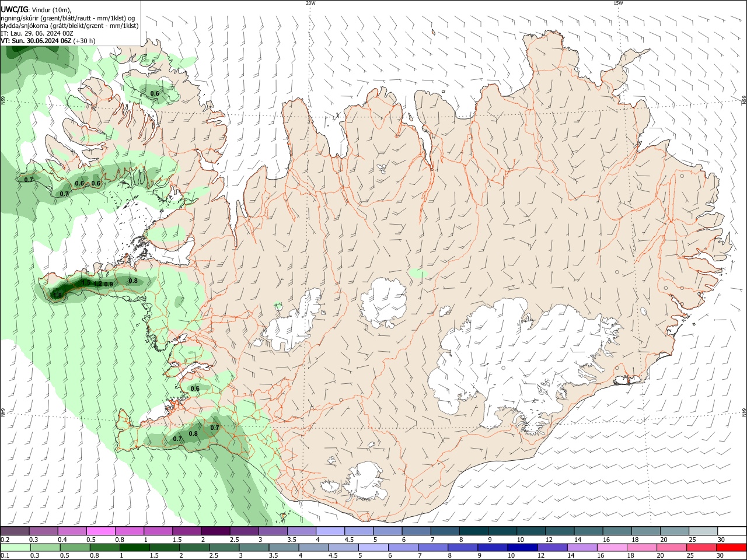
Task: Click the 1.8 precipitation value label
Action: click(x=57, y=296)
